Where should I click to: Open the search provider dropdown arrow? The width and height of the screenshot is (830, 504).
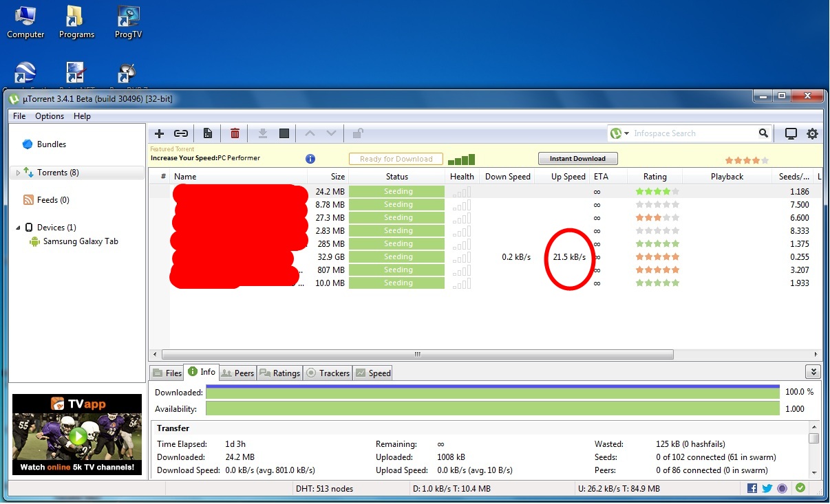click(627, 133)
